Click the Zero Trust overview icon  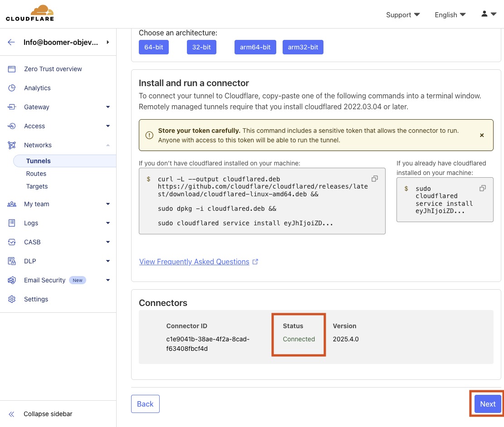coord(12,69)
